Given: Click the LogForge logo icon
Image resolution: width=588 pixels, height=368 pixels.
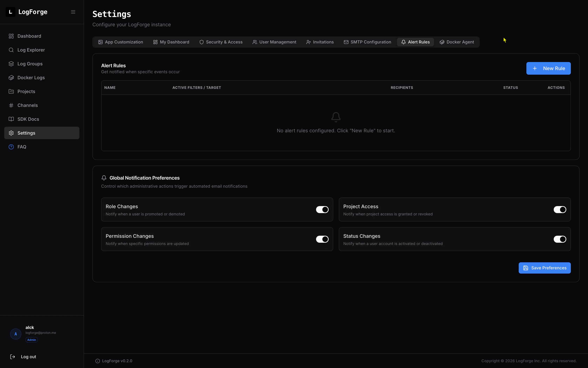Looking at the screenshot, I should click(x=10, y=12).
